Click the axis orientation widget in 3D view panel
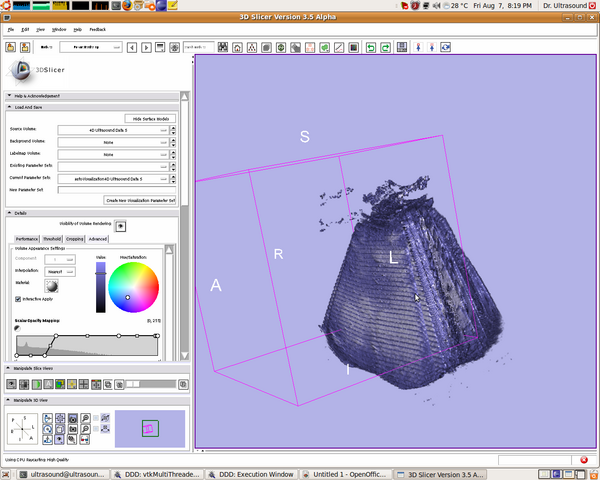Screen dimensions: 600x480 [22, 429]
